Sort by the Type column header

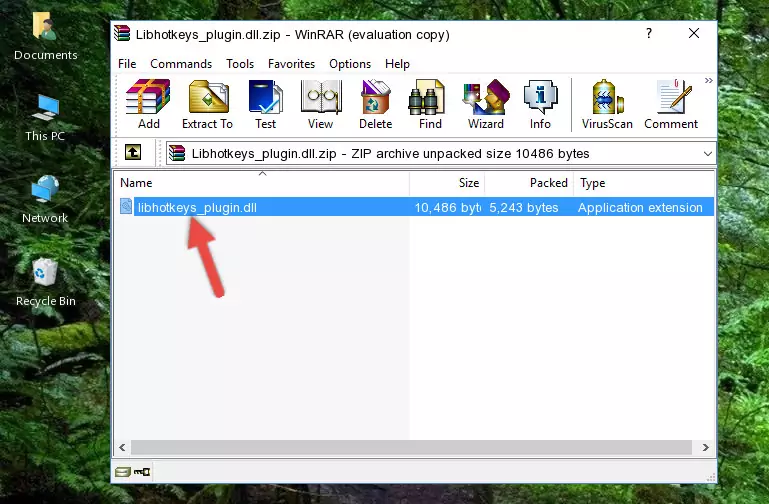coord(643,183)
